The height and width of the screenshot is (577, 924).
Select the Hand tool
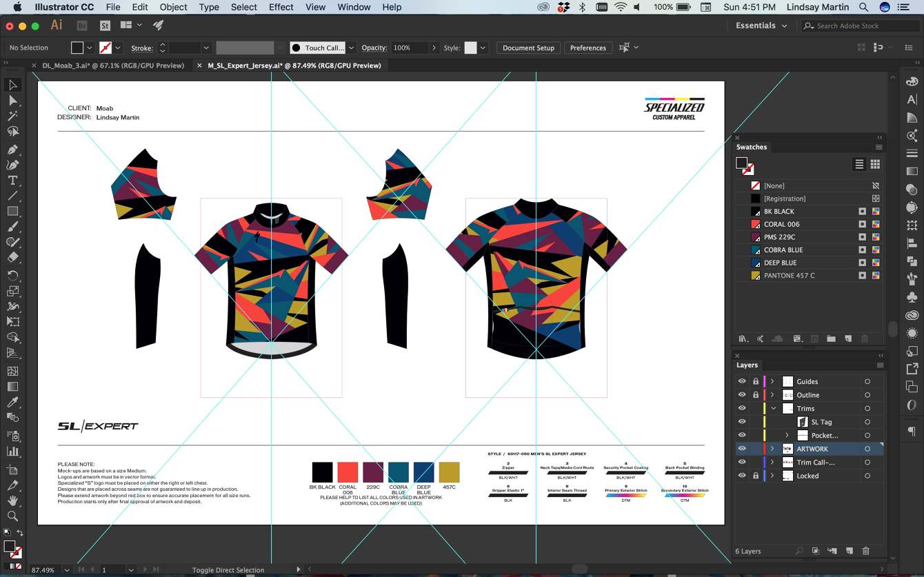pyautogui.click(x=12, y=501)
